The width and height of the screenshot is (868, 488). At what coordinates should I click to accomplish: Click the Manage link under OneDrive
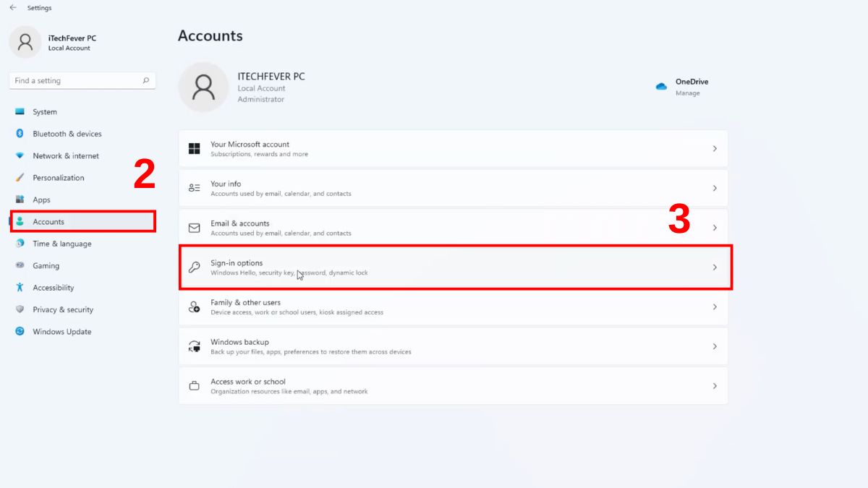point(687,93)
